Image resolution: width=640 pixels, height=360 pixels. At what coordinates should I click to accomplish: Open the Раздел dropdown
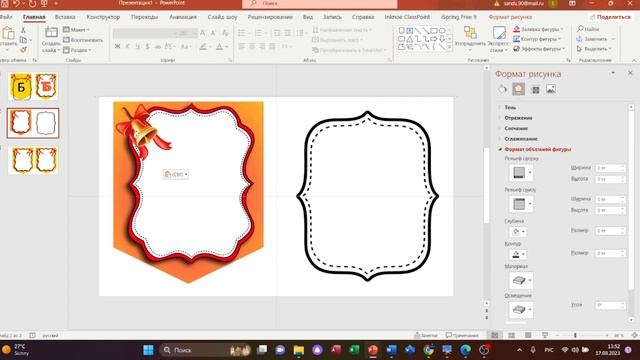click(x=77, y=50)
